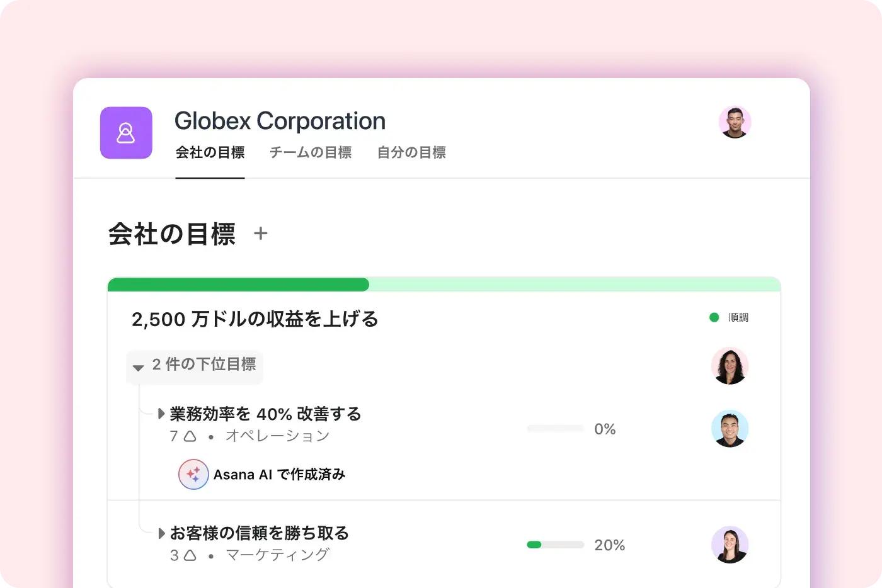
Task: Open the 業務効率を 40% 改善する goal title
Action: pos(265,414)
